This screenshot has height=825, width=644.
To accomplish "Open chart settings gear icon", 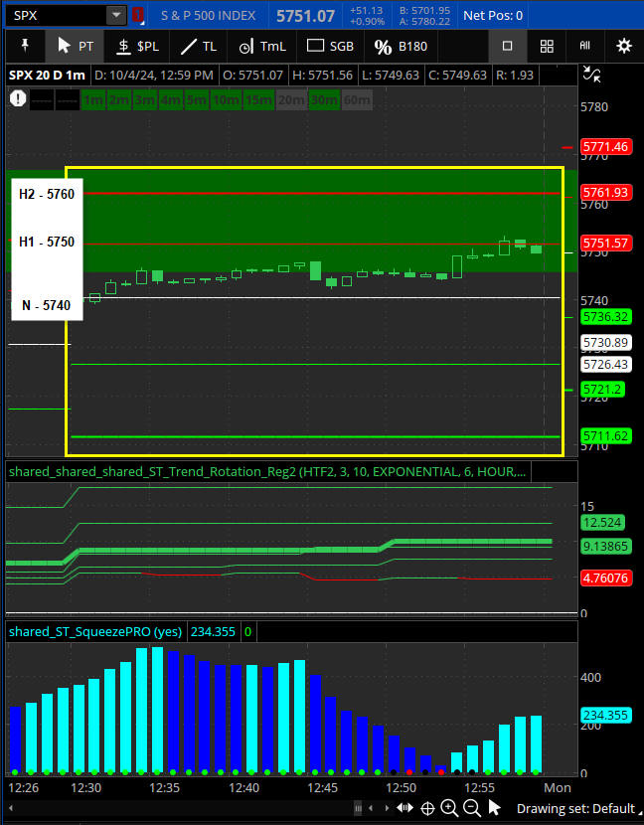I will click(623, 46).
